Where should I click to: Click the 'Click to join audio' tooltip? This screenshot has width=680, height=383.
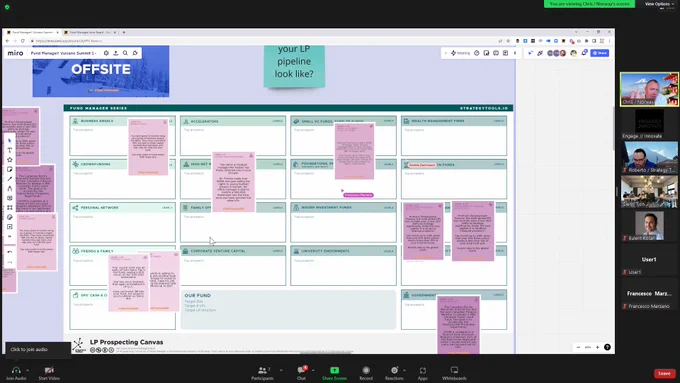[x=38, y=349]
